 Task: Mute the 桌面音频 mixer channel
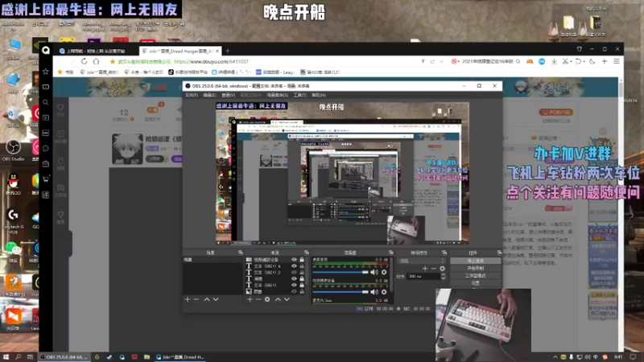(374, 272)
